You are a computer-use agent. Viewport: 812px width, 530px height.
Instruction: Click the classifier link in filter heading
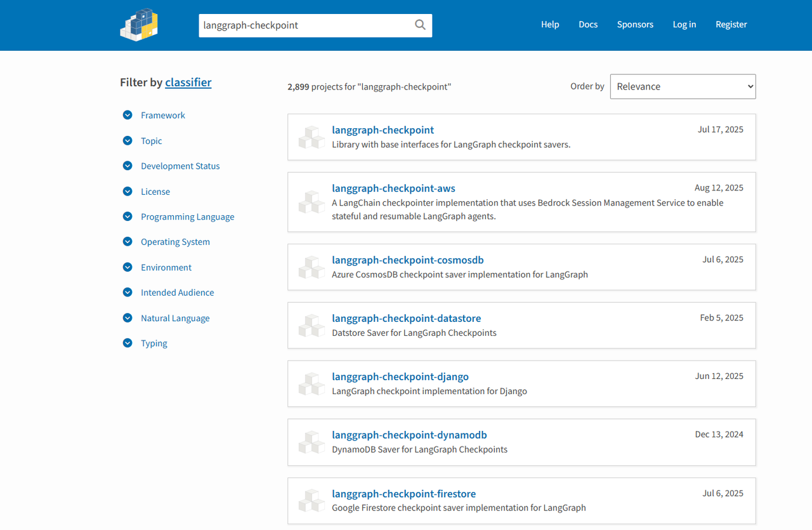pyautogui.click(x=188, y=83)
